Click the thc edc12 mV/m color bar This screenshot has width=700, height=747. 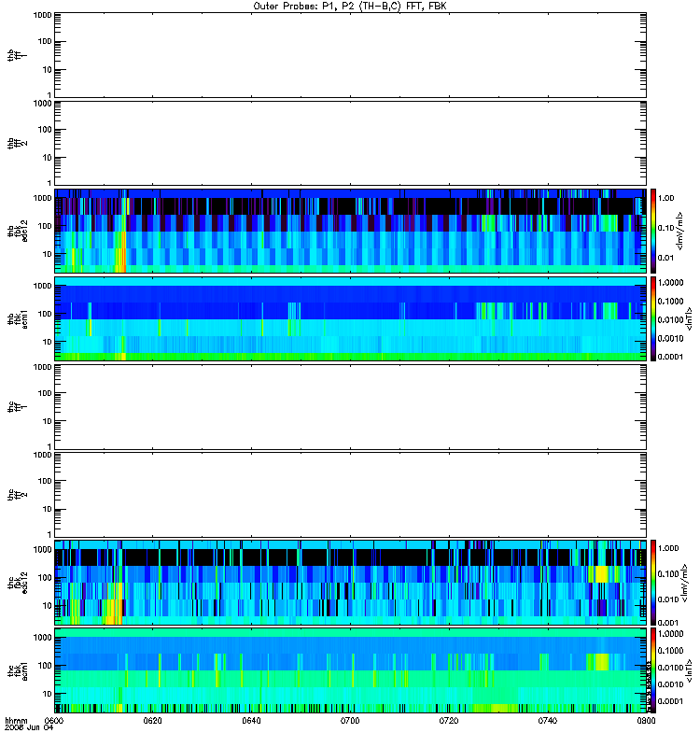coord(653,582)
